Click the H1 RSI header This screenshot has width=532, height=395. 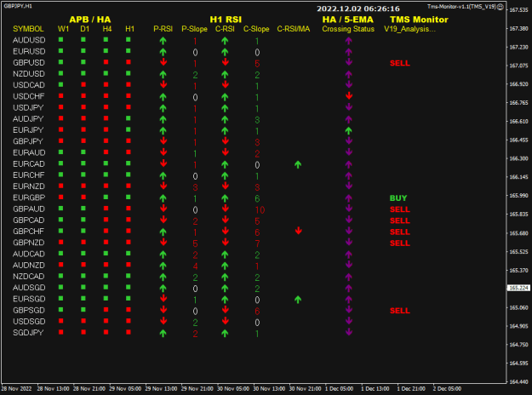226,20
